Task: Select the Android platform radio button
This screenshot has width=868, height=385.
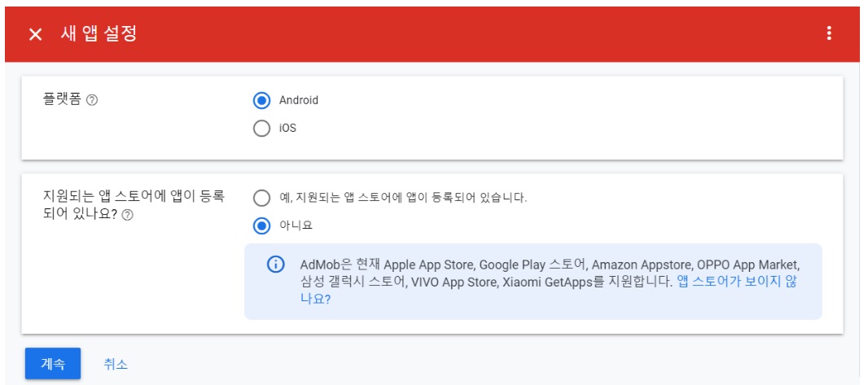Action: click(261, 100)
